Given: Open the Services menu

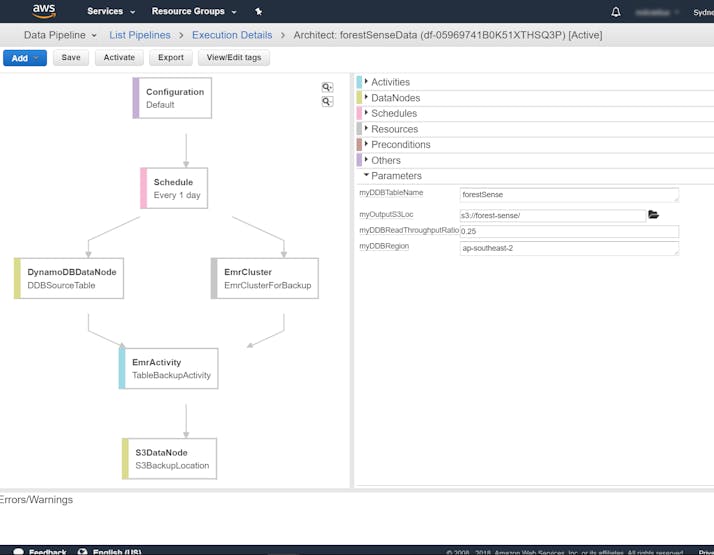Looking at the screenshot, I should [x=111, y=11].
